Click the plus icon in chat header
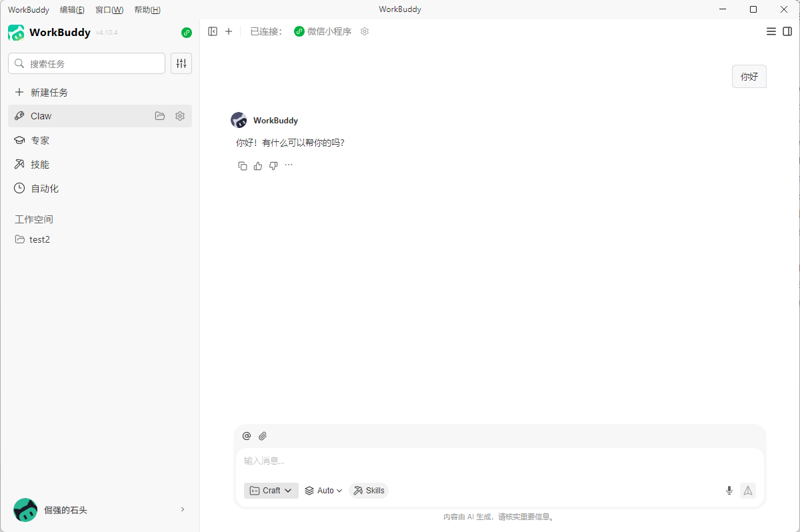 (x=229, y=31)
